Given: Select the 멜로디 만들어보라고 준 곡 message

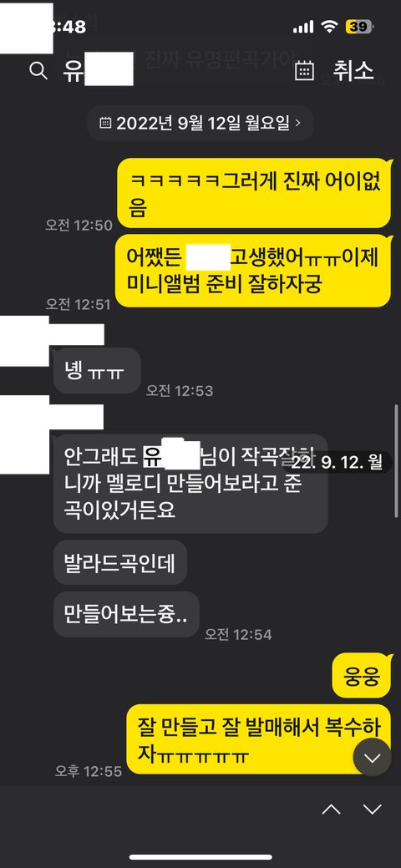Looking at the screenshot, I should [190, 483].
